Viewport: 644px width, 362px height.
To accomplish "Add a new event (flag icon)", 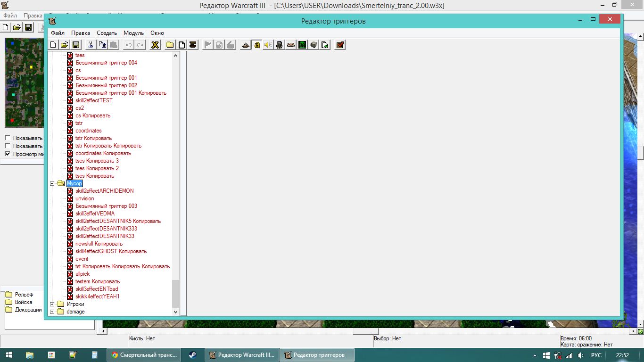I will 207,45.
